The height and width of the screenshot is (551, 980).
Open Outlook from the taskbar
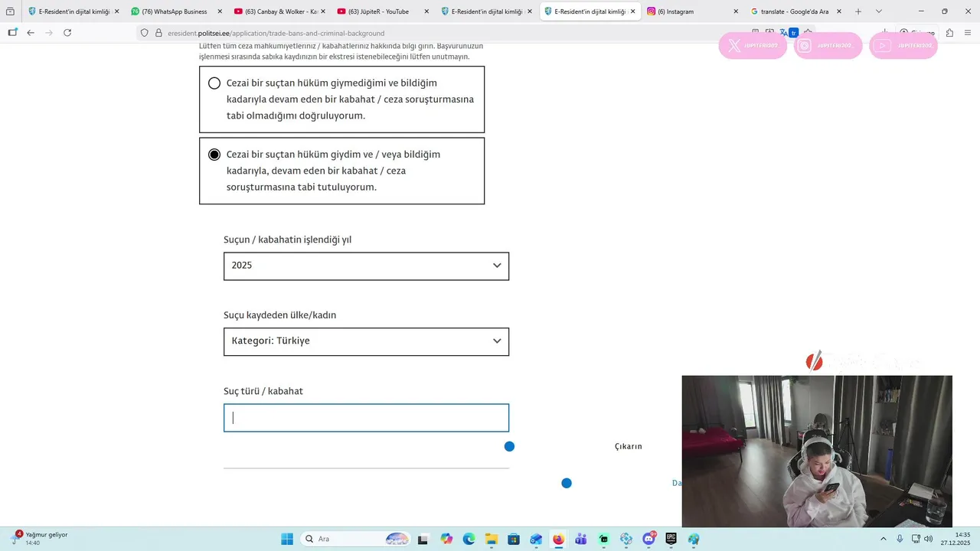pos(536,539)
